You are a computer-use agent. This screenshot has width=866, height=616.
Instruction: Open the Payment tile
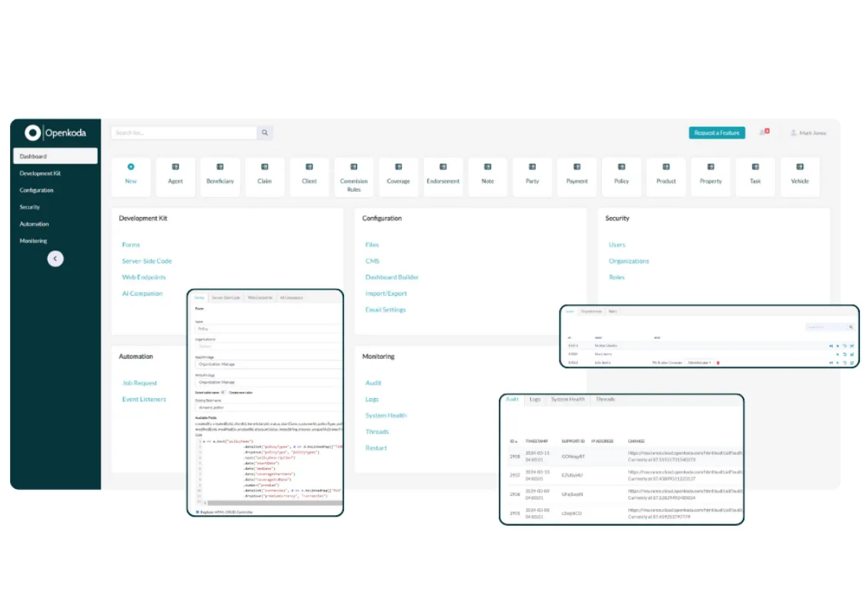tap(577, 177)
